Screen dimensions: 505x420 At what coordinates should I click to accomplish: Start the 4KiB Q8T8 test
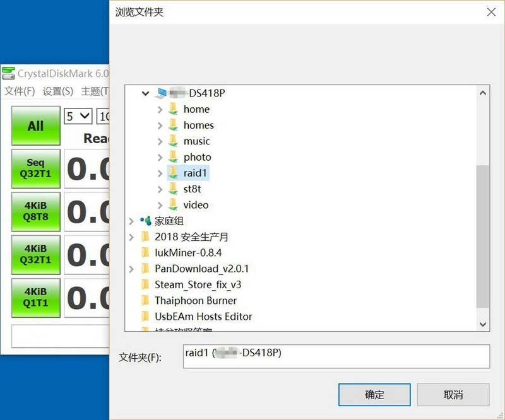pos(35,211)
